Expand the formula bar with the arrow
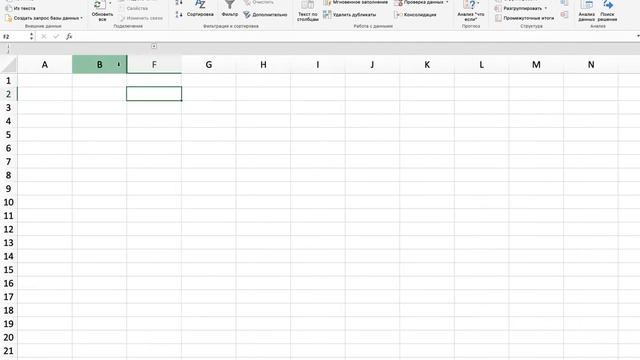The width and height of the screenshot is (640, 360). pyautogui.click(x=638, y=36)
